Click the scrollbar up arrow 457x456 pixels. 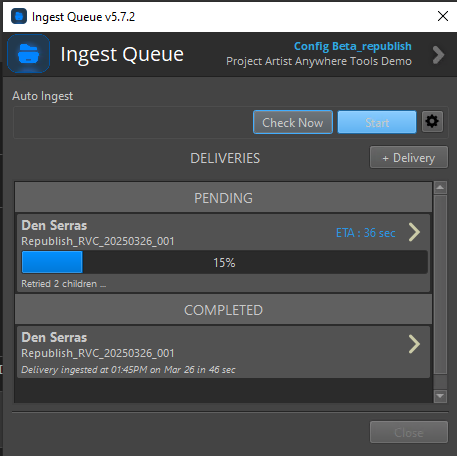coord(440,187)
